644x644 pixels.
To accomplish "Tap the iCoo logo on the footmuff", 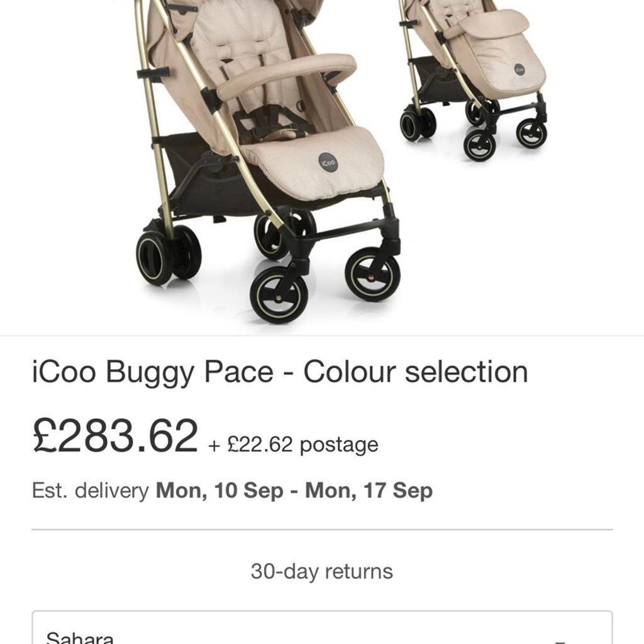I will [519, 69].
